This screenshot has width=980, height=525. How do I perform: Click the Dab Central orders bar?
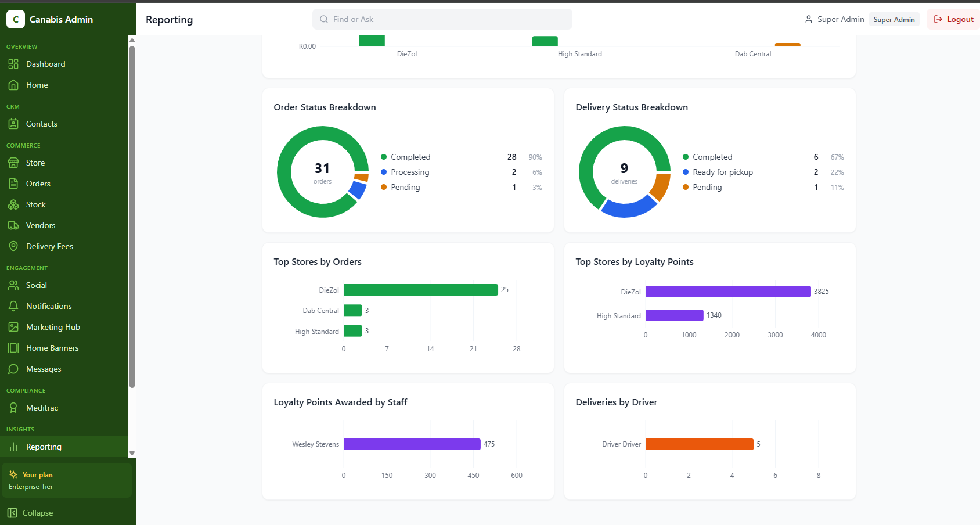tap(353, 311)
